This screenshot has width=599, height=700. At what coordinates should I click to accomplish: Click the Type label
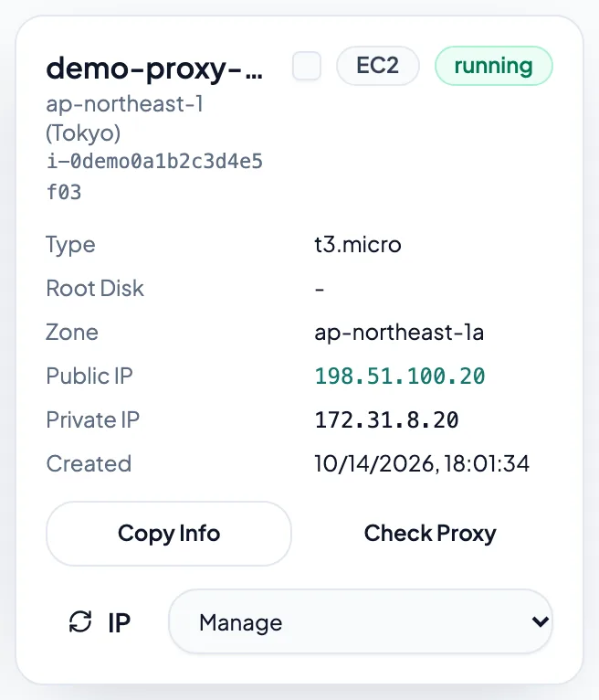click(x=70, y=246)
